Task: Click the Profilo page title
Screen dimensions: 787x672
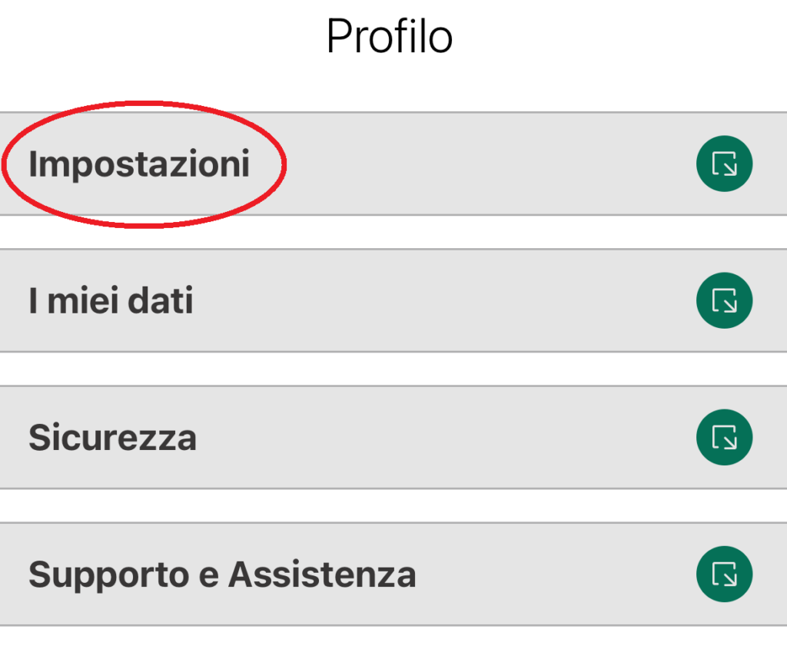Action: click(390, 36)
